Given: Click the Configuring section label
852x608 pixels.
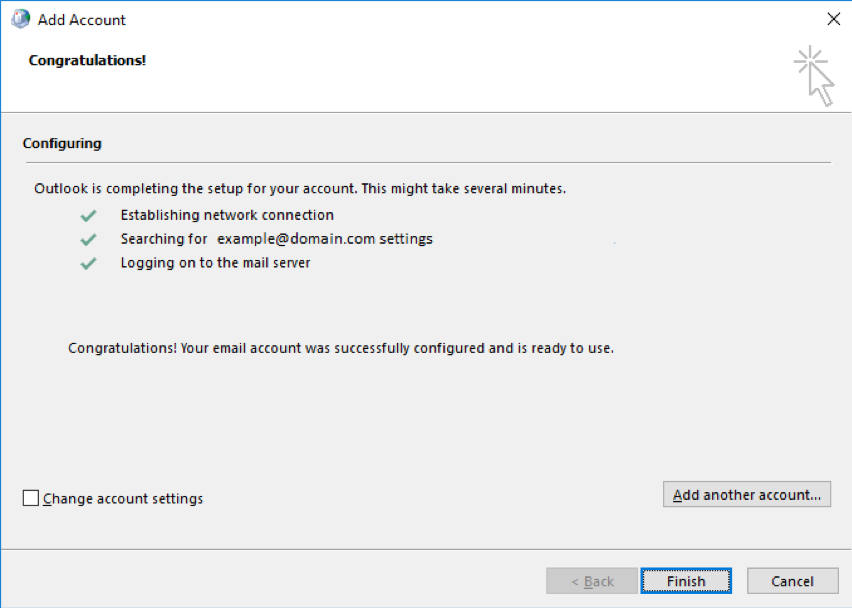Looking at the screenshot, I should click(62, 143).
